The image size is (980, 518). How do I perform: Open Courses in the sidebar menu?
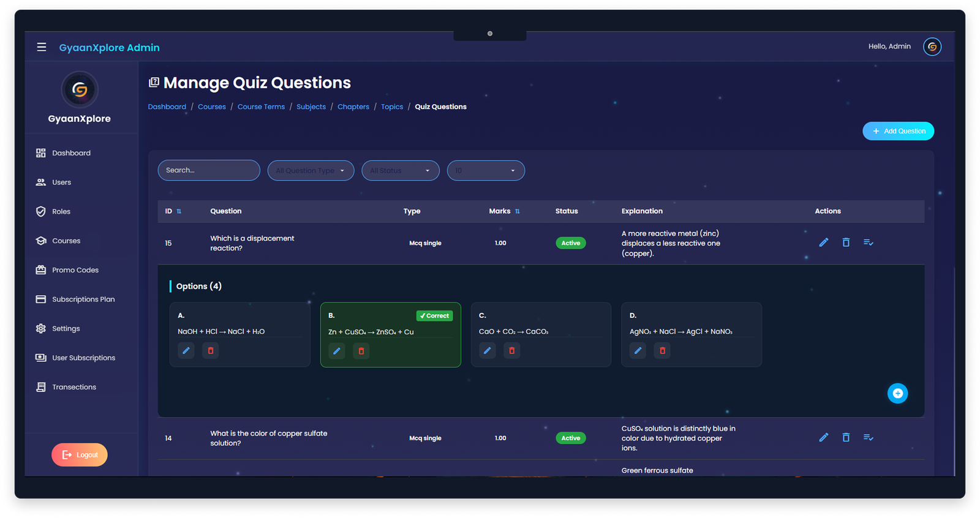(66, 241)
